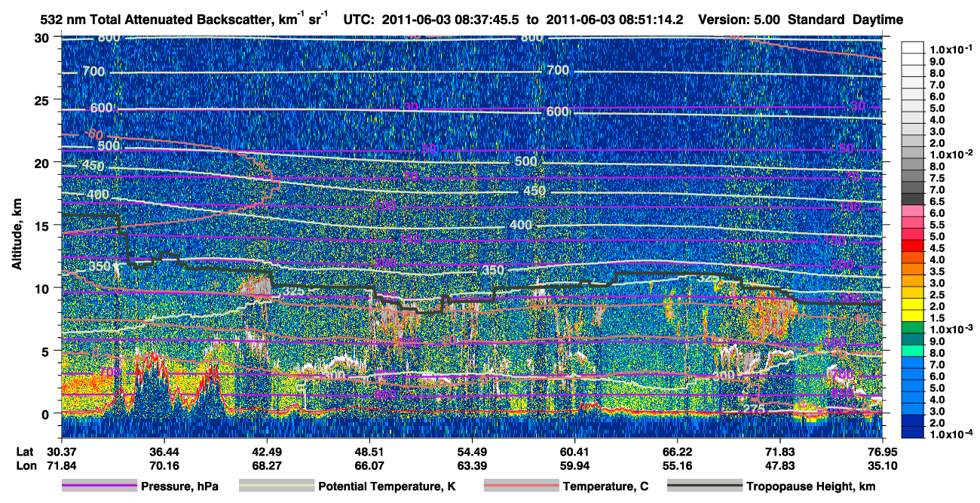Click the magenta Pressure legend line swatch
980x503 pixels.
(99, 486)
